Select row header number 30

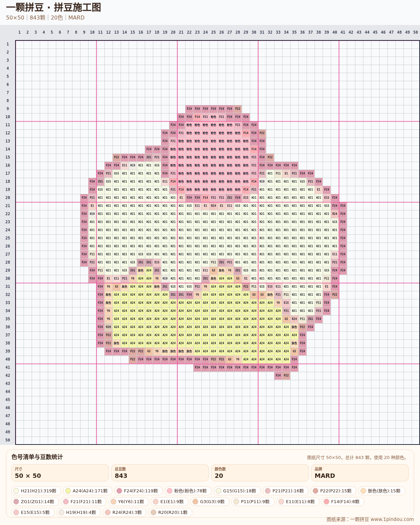[8, 278]
